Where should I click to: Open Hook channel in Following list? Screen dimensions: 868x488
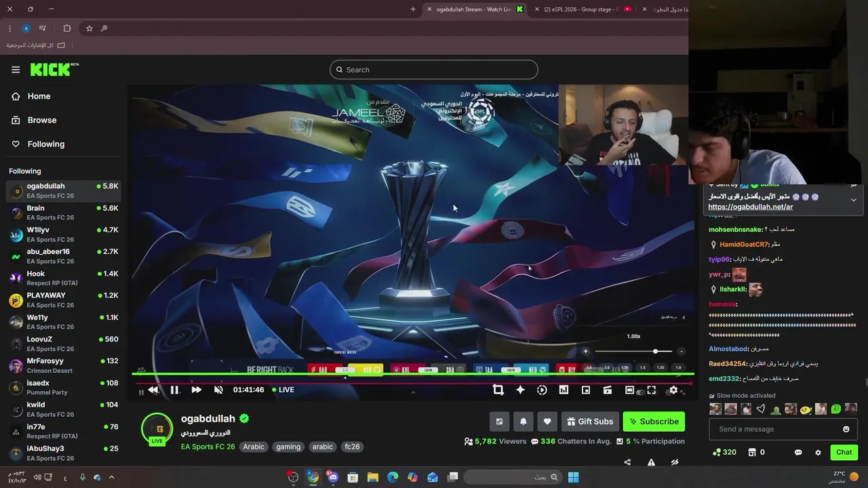[x=64, y=278]
